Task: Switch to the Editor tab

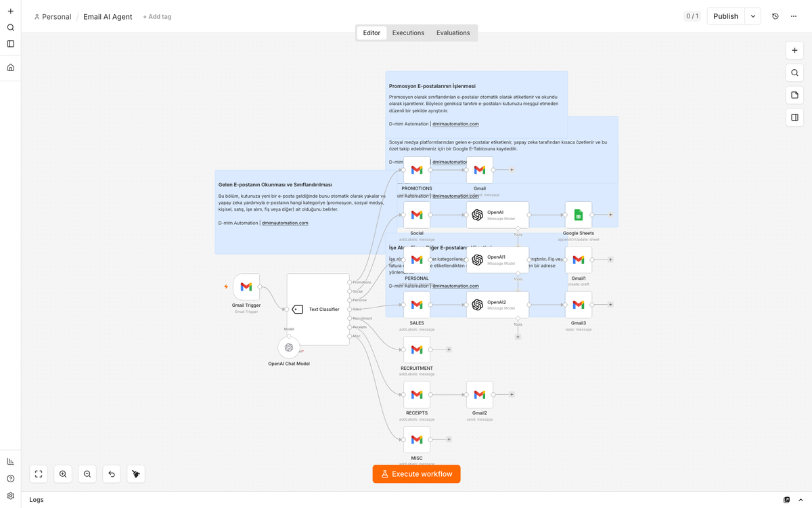Action: (371, 33)
